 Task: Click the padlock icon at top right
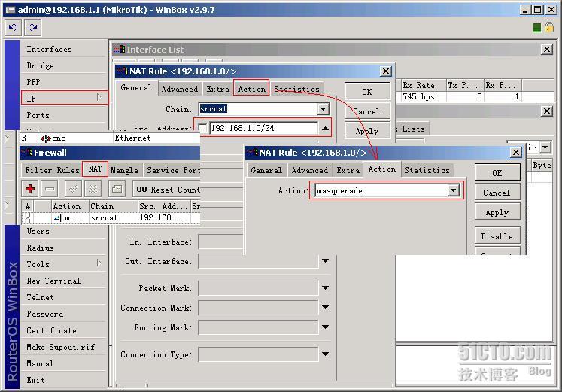(549, 27)
